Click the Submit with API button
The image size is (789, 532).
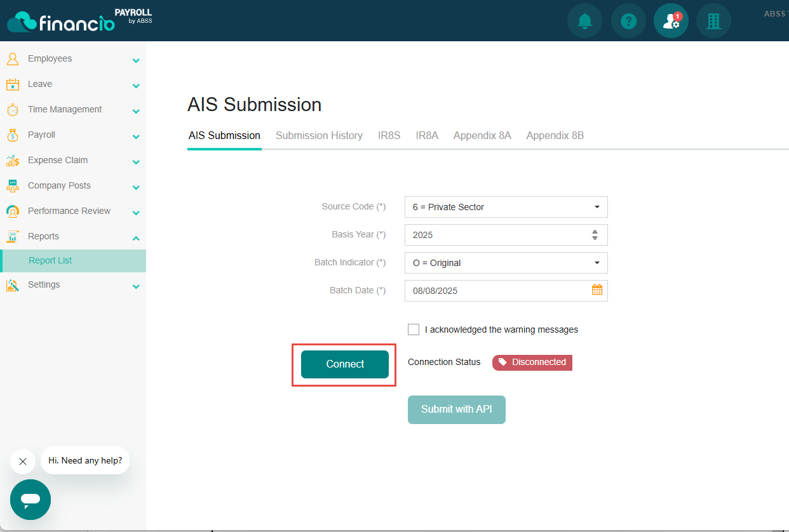pos(456,409)
